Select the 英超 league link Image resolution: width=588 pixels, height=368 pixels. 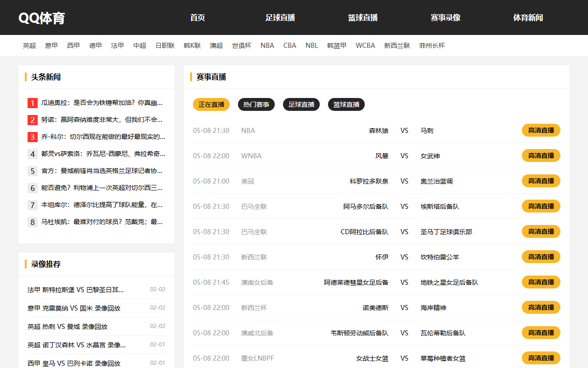[x=29, y=46]
